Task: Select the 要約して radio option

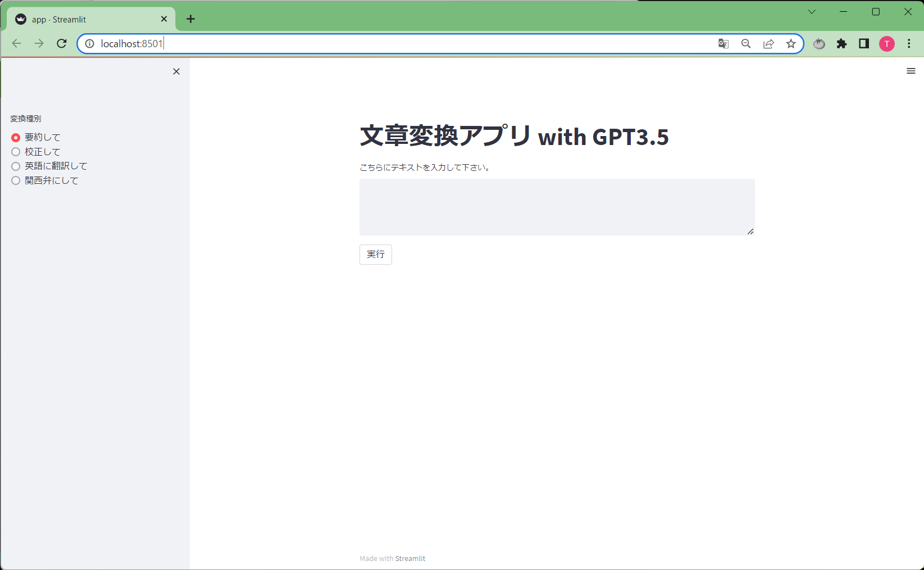Action: click(x=35, y=137)
